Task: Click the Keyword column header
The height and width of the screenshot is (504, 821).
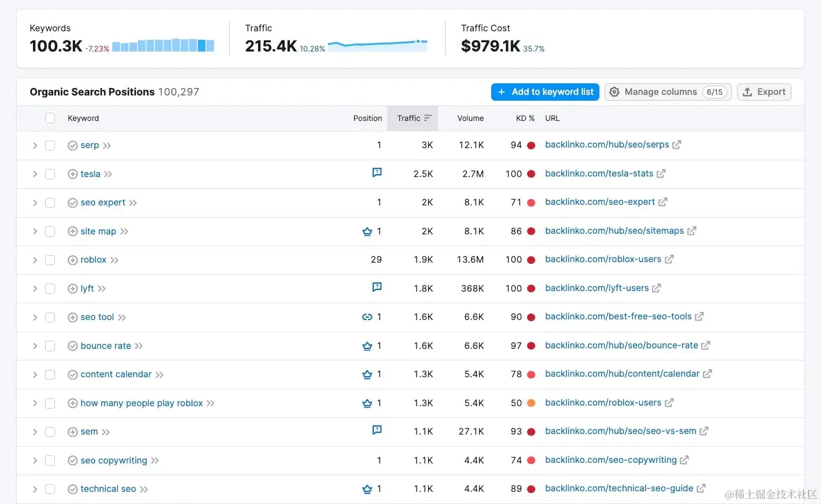Action: coord(83,118)
